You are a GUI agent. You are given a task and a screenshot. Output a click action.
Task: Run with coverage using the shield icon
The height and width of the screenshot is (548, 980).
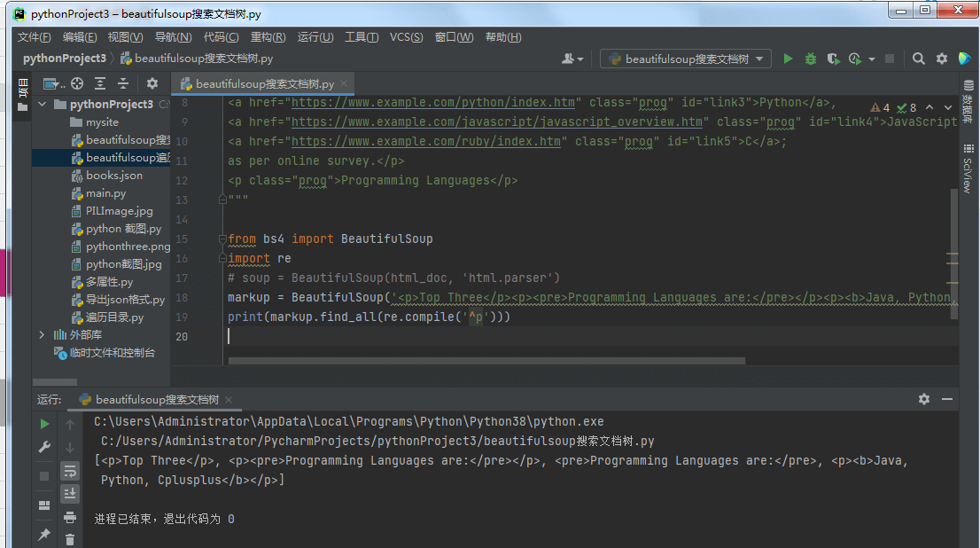click(x=833, y=59)
